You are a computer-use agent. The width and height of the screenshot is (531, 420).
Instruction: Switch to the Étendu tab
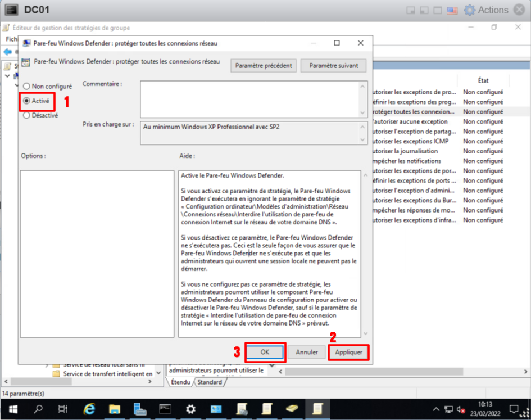coord(181,382)
